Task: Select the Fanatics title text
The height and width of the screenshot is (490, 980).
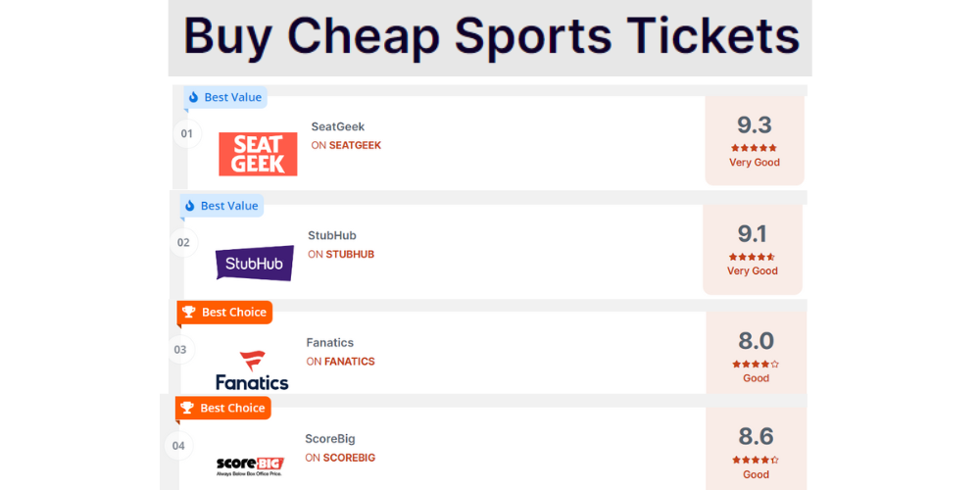Action: point(330,343)
